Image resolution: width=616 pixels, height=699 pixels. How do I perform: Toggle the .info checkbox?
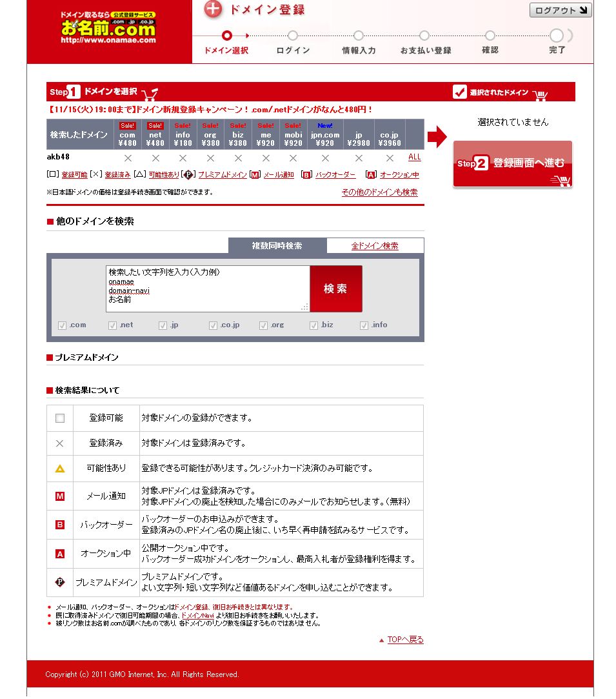tap(364, 326)
